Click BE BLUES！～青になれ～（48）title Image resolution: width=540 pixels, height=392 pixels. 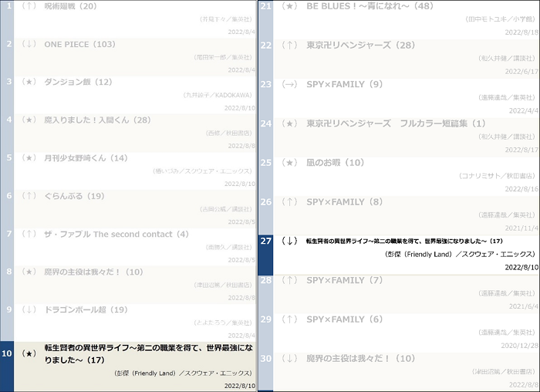tap(370, 6)
